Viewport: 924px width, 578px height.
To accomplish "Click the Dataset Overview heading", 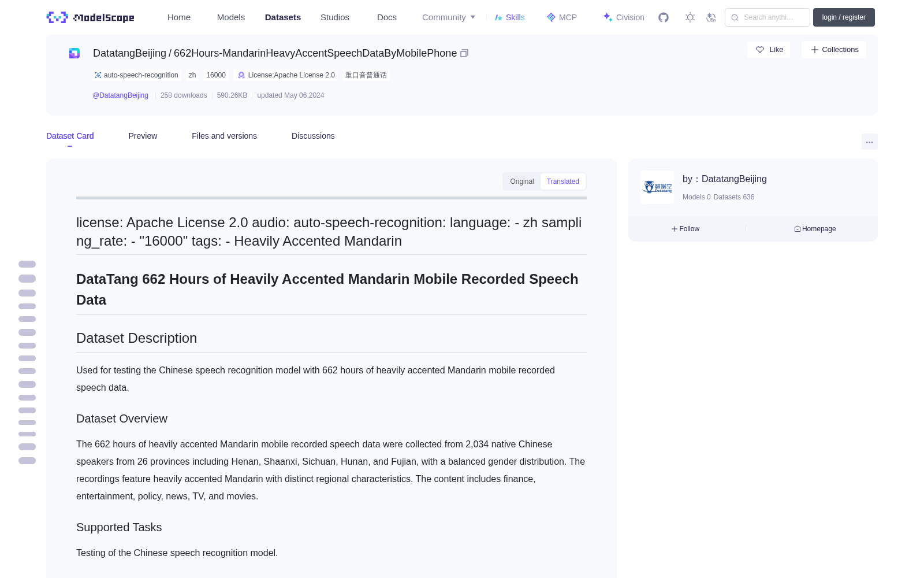I will (122, 418).
